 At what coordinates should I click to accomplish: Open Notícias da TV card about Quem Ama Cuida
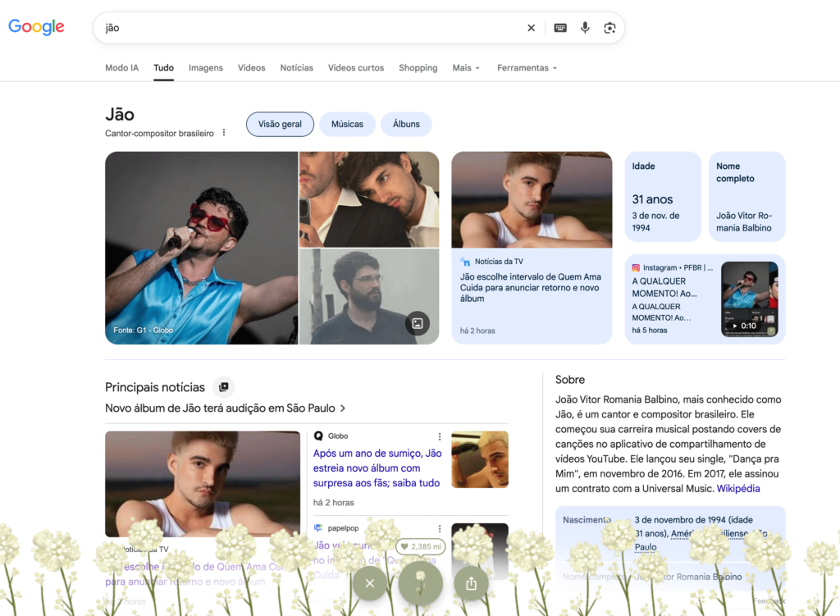(532, 248)
